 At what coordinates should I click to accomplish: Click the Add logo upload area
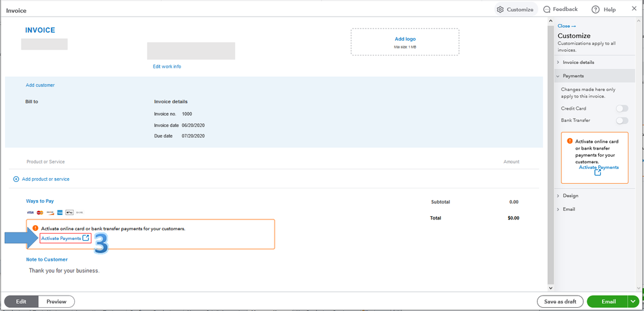coord(405,42)
